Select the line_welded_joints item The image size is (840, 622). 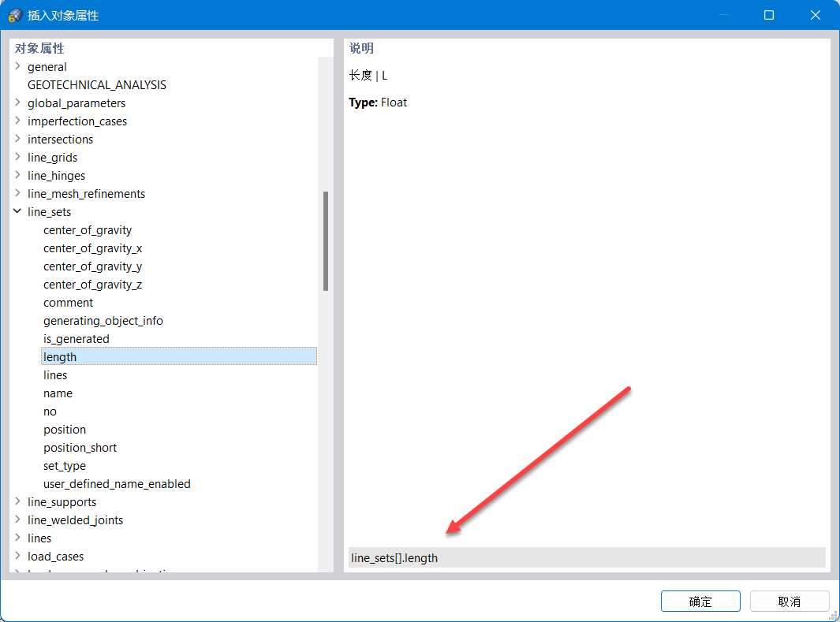(75, 520)
